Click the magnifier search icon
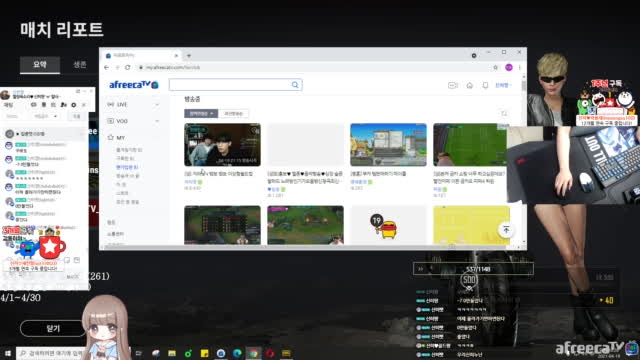The height and width of the screenshot is (360, 640). [295, 85]
